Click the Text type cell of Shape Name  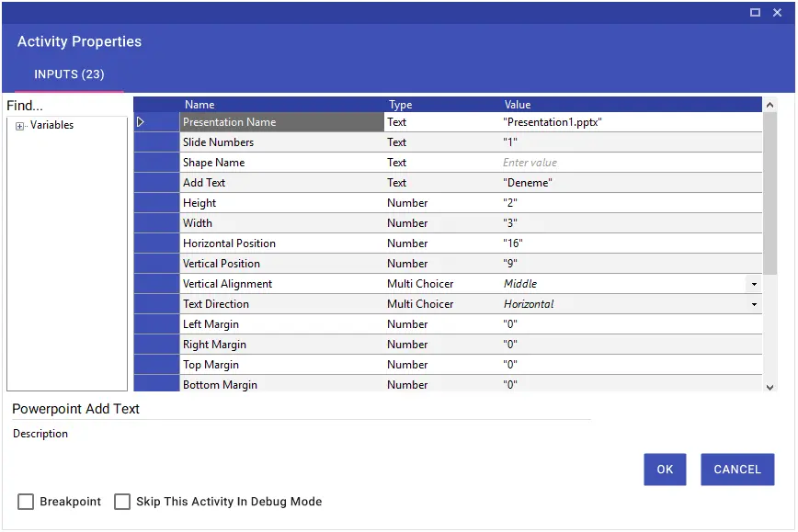point(442,163)
